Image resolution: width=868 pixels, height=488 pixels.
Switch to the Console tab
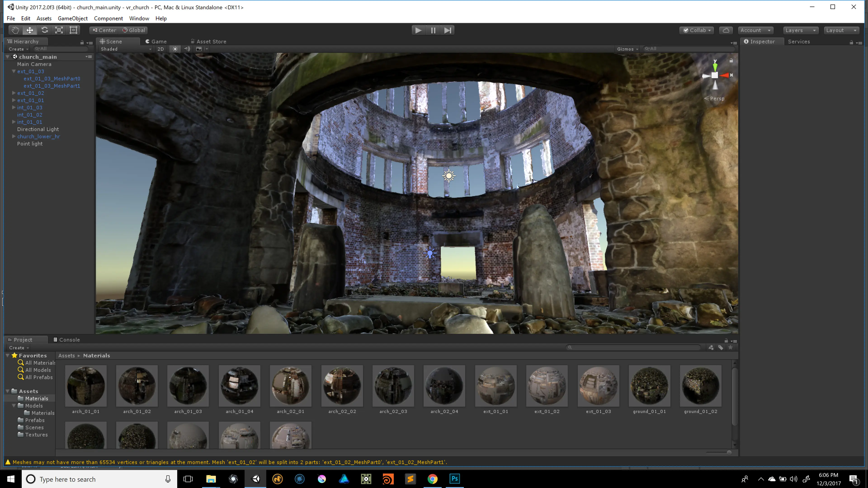point(66,340)
